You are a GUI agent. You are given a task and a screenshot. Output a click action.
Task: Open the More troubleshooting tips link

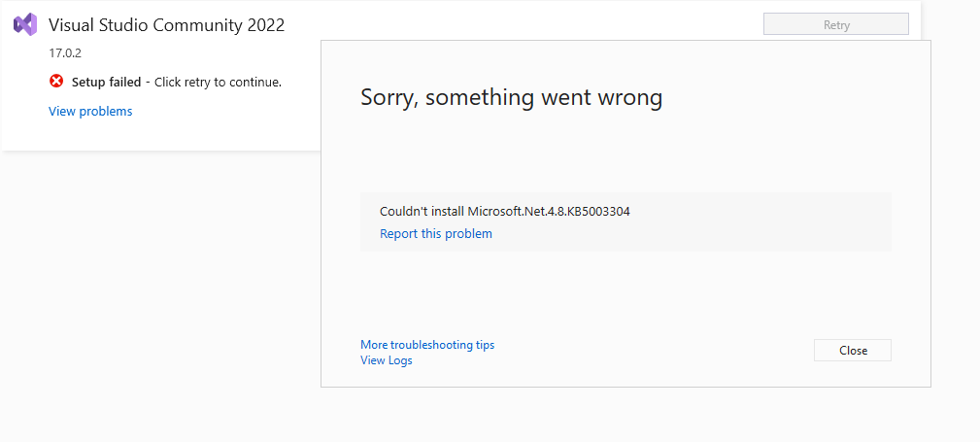[427, 345]
